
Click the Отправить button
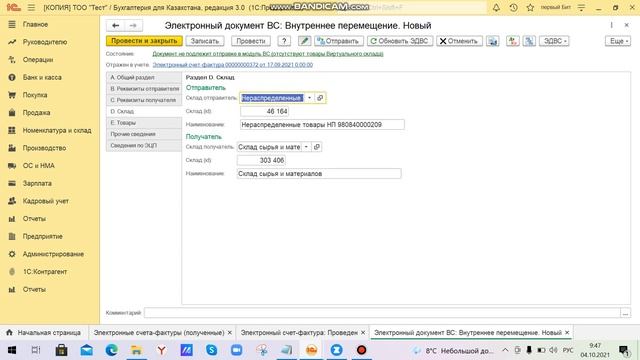338,41
